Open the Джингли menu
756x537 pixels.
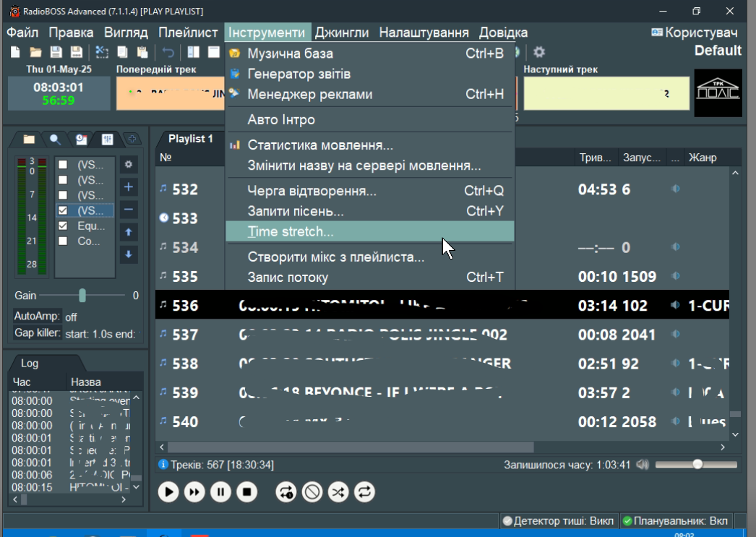tap(341, 33)
